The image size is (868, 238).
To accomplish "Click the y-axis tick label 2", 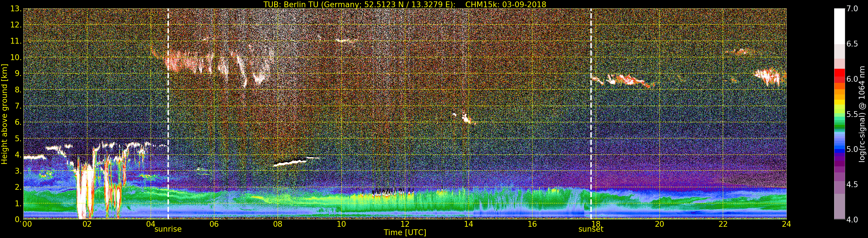I will click(18, 187).
